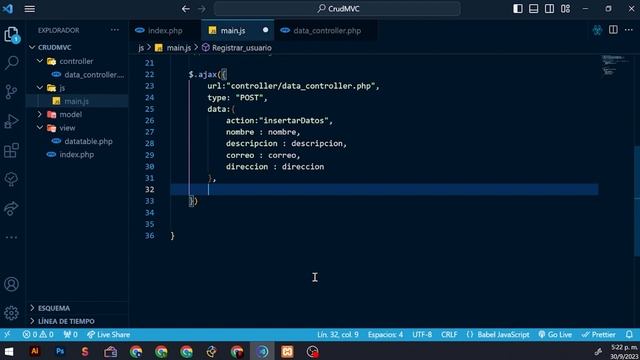This screenshot has width=640, height=360.
Task: Change encoding via UTF-8 status item
Action: [x=422, y=334]
